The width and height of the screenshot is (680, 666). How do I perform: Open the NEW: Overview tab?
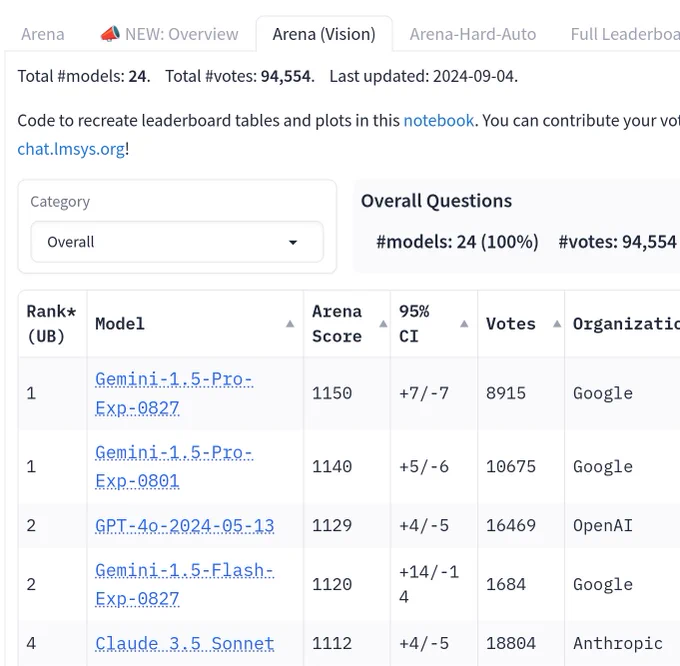point(169,34)
